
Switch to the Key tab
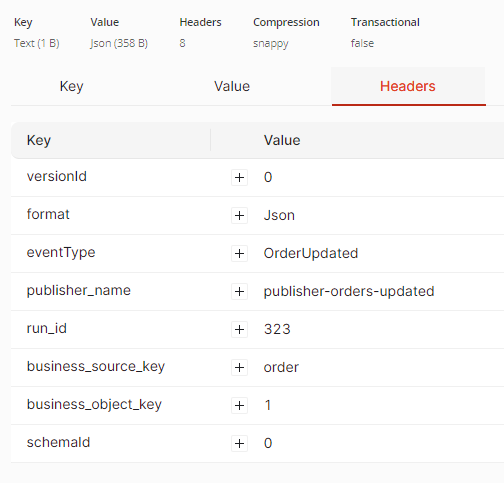click(71, 86)
